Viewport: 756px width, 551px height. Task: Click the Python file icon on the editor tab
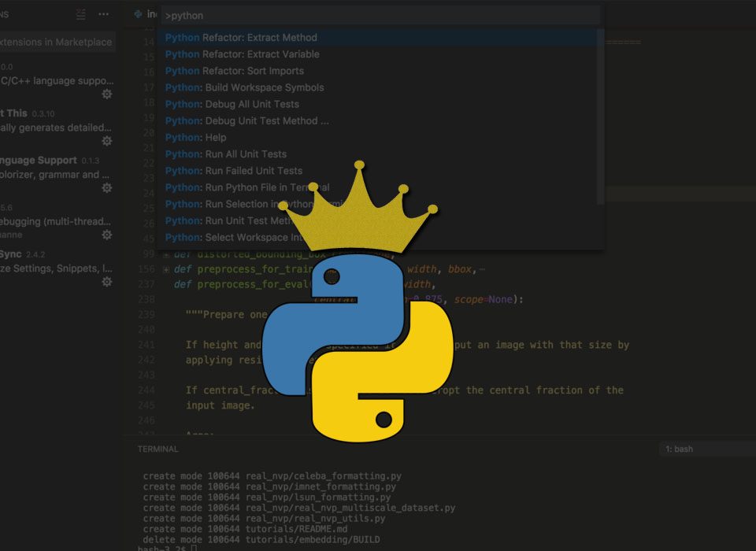click(x=139, y=13)
